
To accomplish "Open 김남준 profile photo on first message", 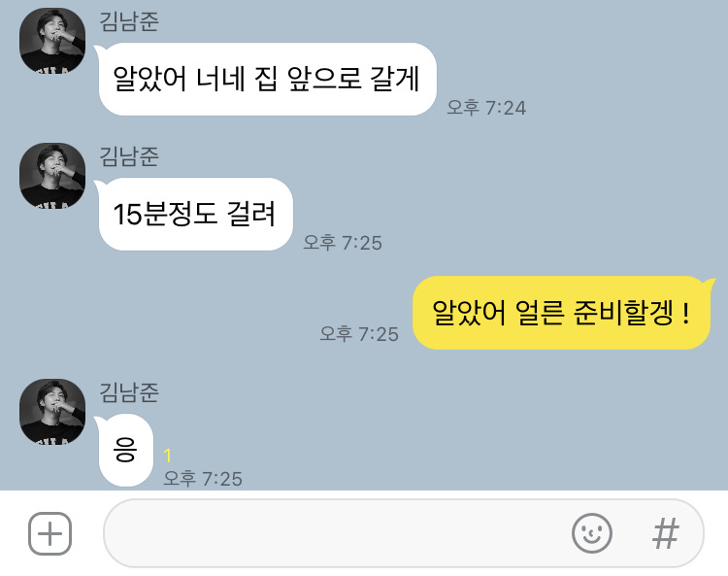I will pyautogui.click(x=52, y=41).
